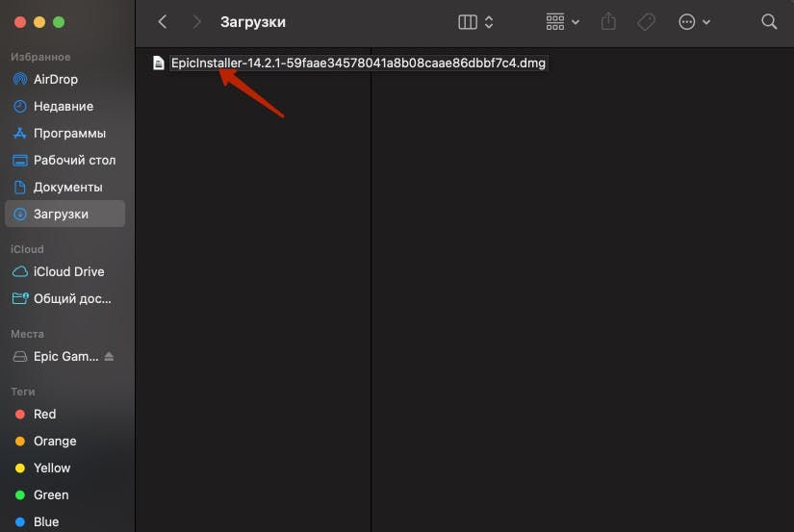This screenshot has width=794, height=532.
Task: Click the Tags toolbar icon
Action: (646, 22)
